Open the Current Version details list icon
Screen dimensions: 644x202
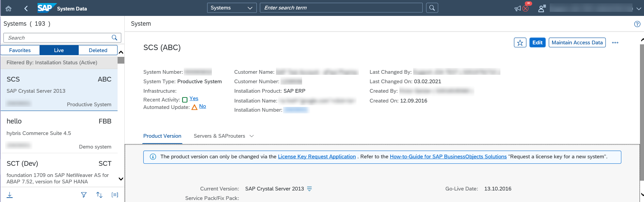[x=309, y=189]
